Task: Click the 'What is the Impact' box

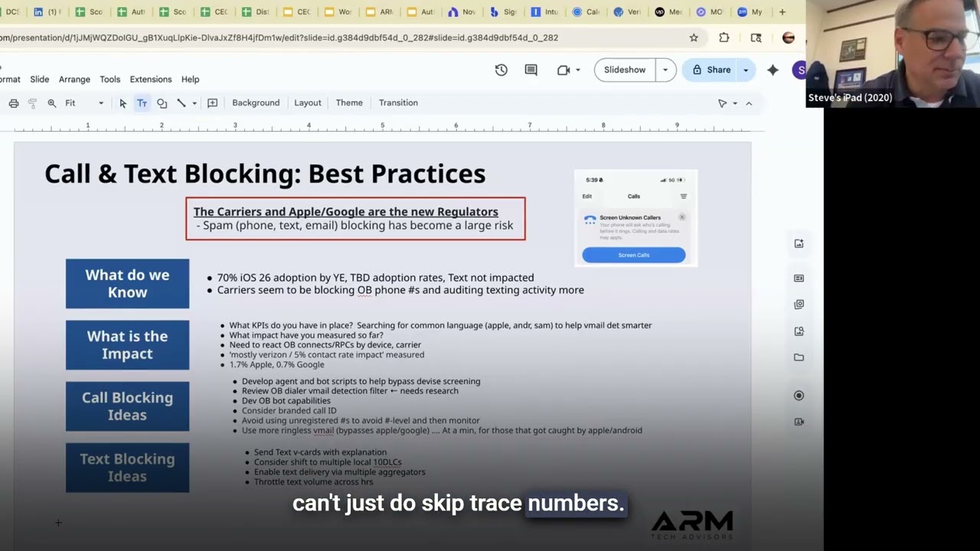Action: coord(127,345)
